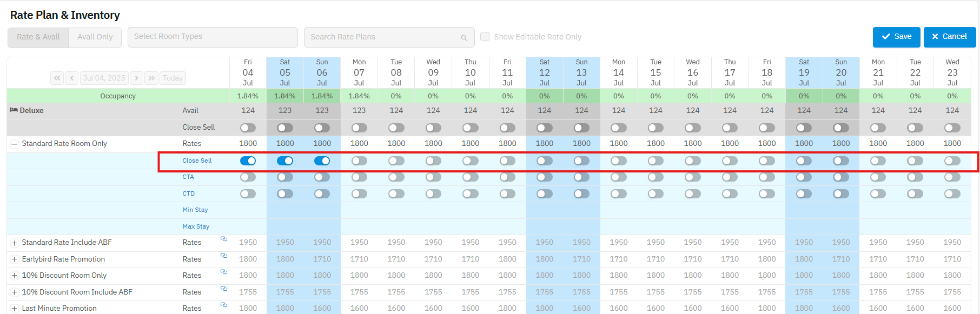Image resolution: width=980 pixels, height=314 pixels.
Task: Collapse the Standard Rate Room Only plan
Action: (x=15, y=144)
